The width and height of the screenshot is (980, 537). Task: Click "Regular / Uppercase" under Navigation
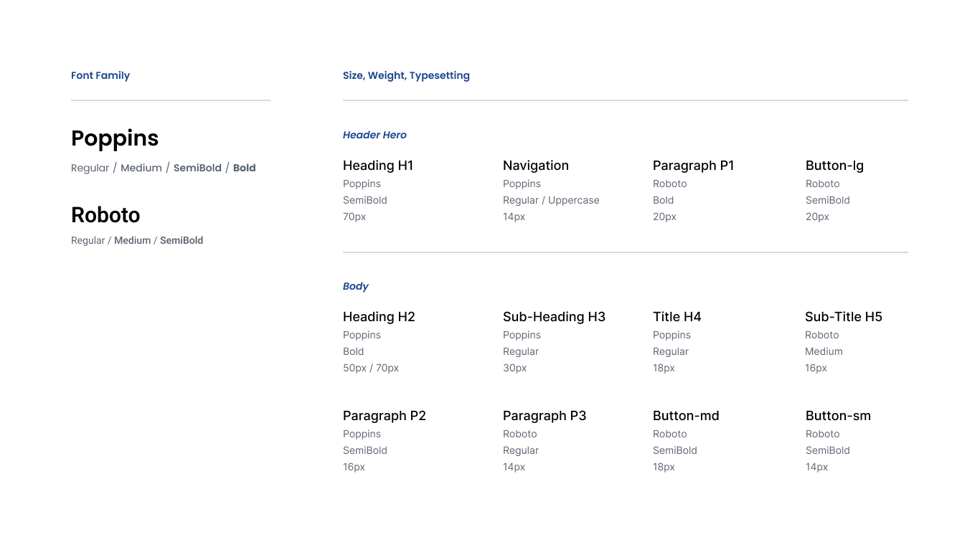pyautogui.click(x=551, y=200)
